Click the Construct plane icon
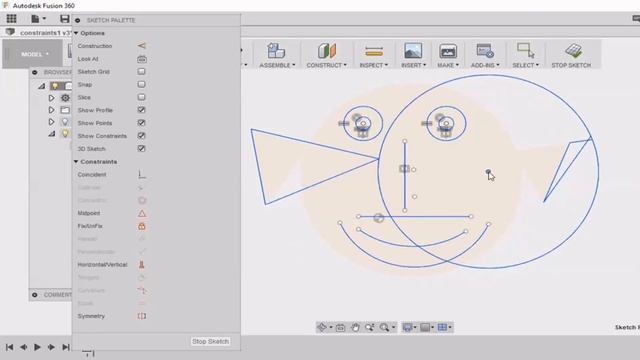This screenshot has width=640, height=360. click(x=327, y=51)
